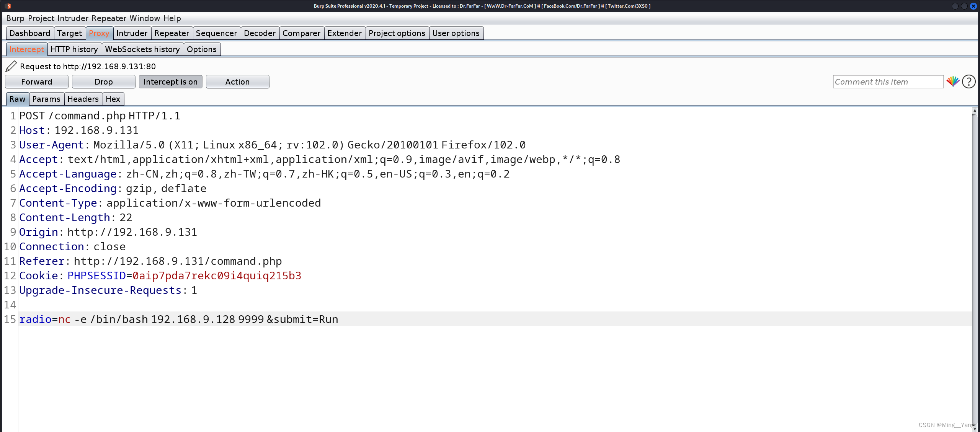This screenshot has width=980, height=432.
Task: Forward the intercepted request
Action: 36,82
